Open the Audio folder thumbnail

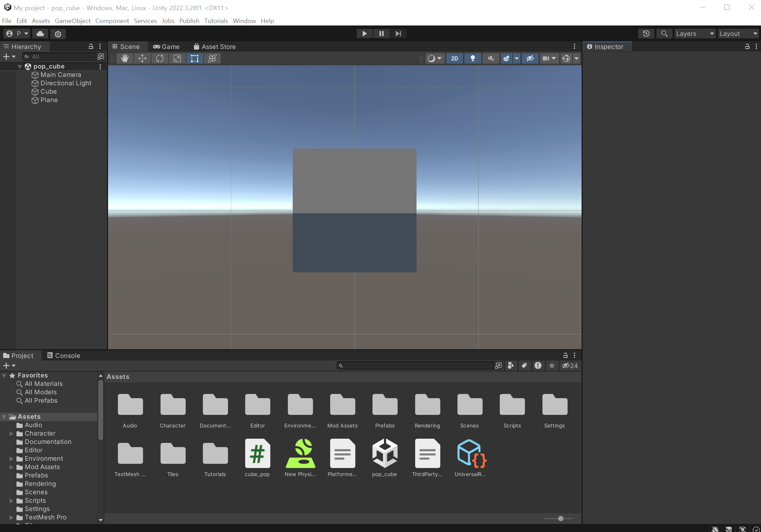click(130, 405)
